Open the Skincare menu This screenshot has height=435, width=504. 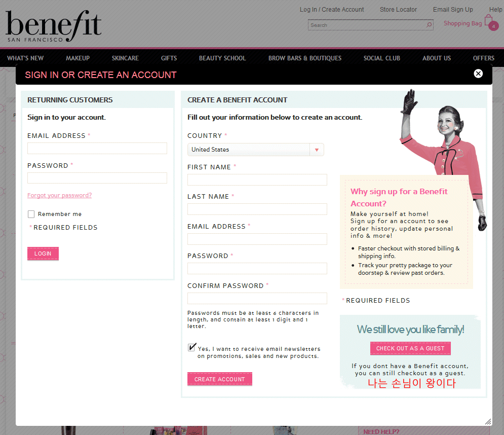click(125, 58)
